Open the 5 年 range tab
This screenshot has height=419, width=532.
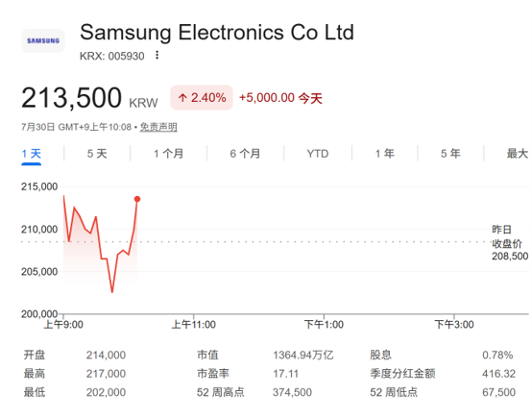point(450,154)
